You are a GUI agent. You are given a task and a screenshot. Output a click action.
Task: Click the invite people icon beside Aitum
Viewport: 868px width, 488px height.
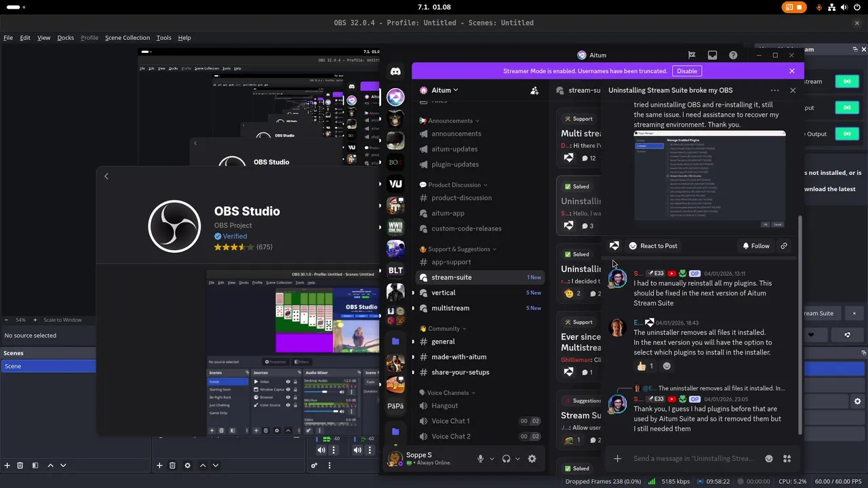pos(534,90)
